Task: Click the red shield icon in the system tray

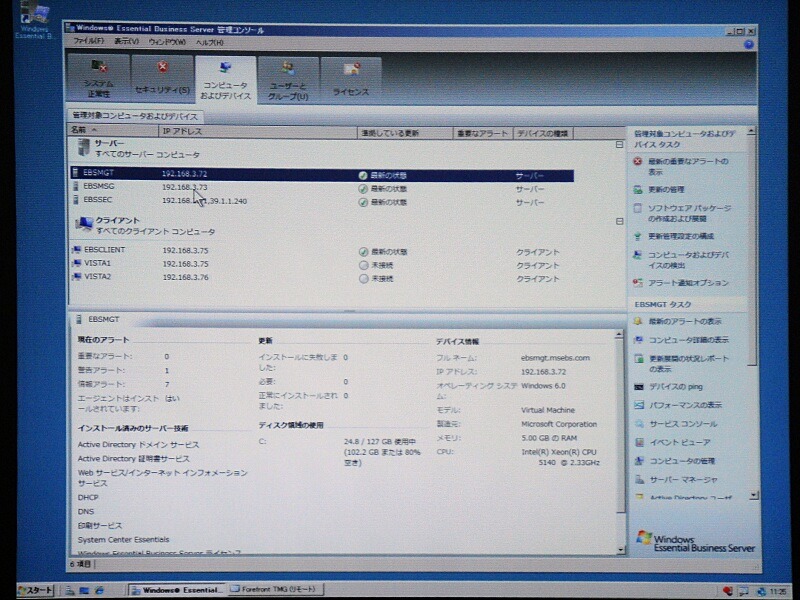Action: [728, 591]
